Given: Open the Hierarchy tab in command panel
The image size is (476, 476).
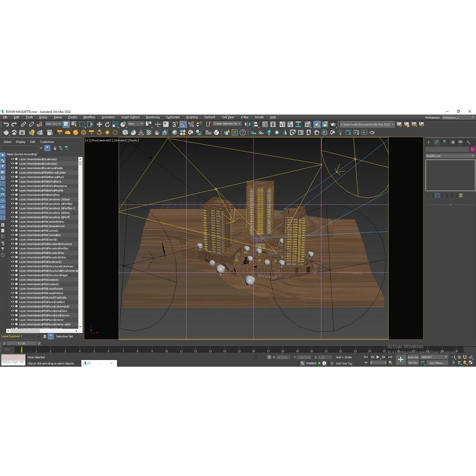Looking at the screenshot, I should tap(444, 142).
